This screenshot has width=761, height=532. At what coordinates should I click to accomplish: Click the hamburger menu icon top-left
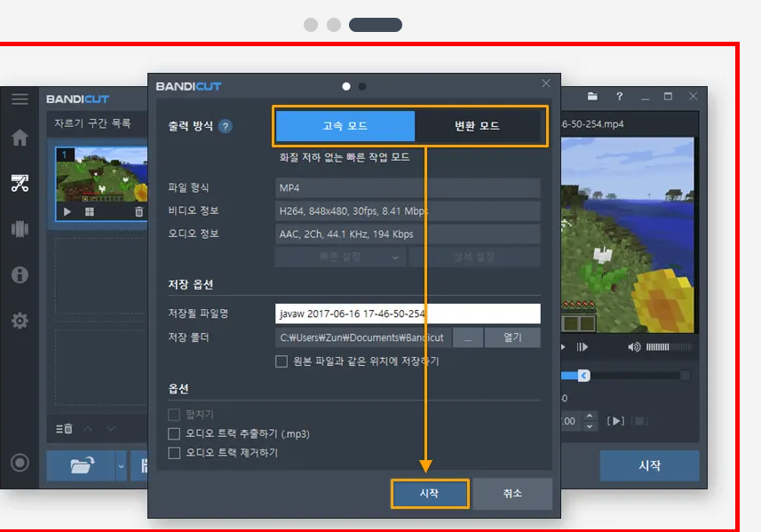[x=20, y=99]
